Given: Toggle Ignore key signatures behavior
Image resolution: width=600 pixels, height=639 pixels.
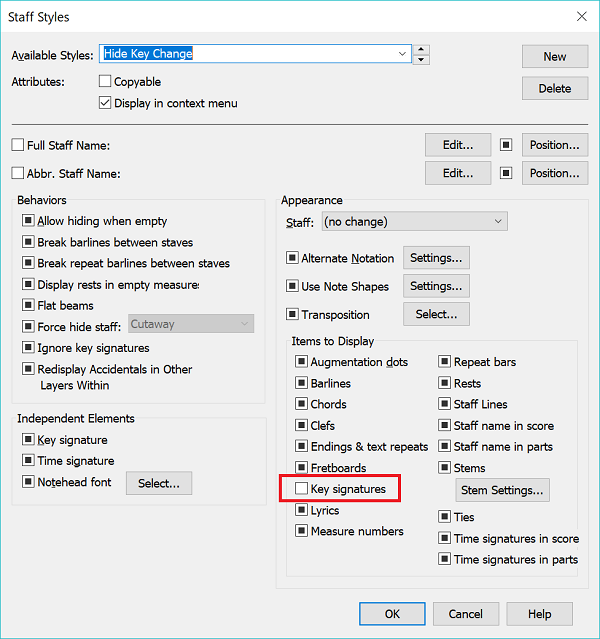Looking at the screenshot, I should tap(28, 348).
